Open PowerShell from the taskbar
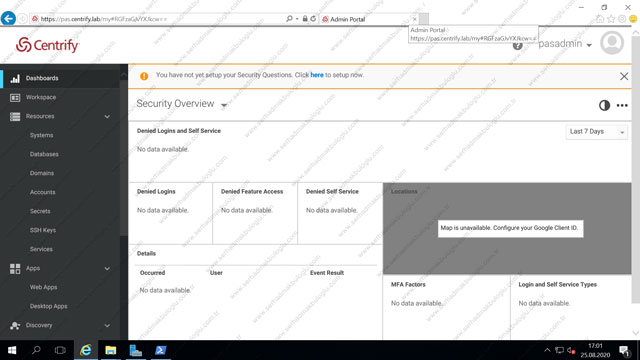Image resolution: width=640 pixels, height=360 pixels. tap(160, 350)
